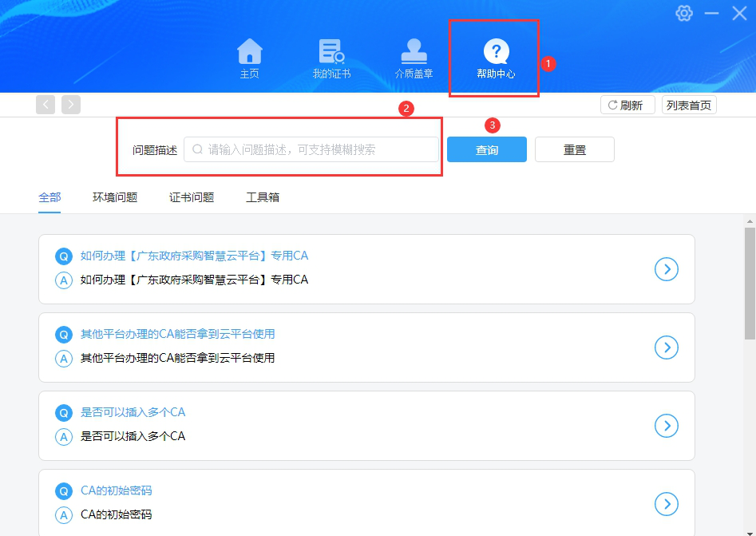The width and height of the screenshot is (756, 536).
Task: Click the 刷新 refresh button
Action: pyautogui.click(x=627, y=105)
